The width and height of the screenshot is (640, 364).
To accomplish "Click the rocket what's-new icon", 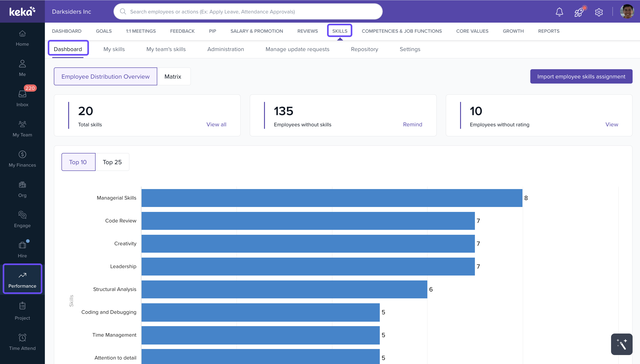I will 579,12.
